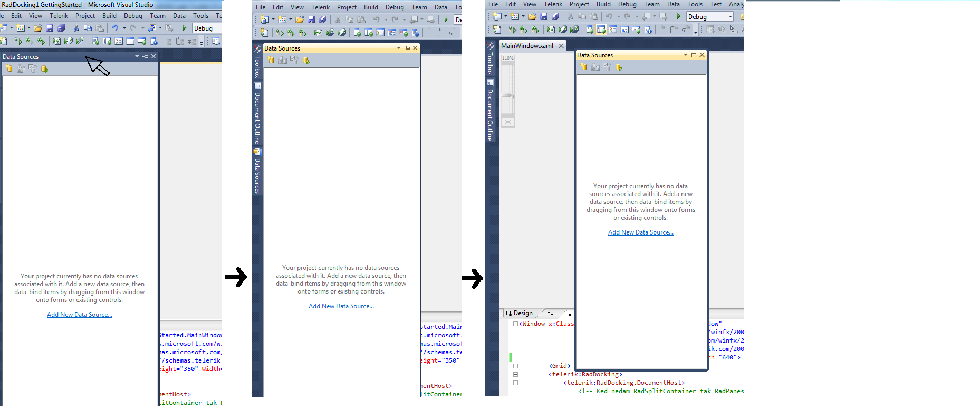
Task: Click Add New Data Source link, left panel
Action: tap(80, 315)
